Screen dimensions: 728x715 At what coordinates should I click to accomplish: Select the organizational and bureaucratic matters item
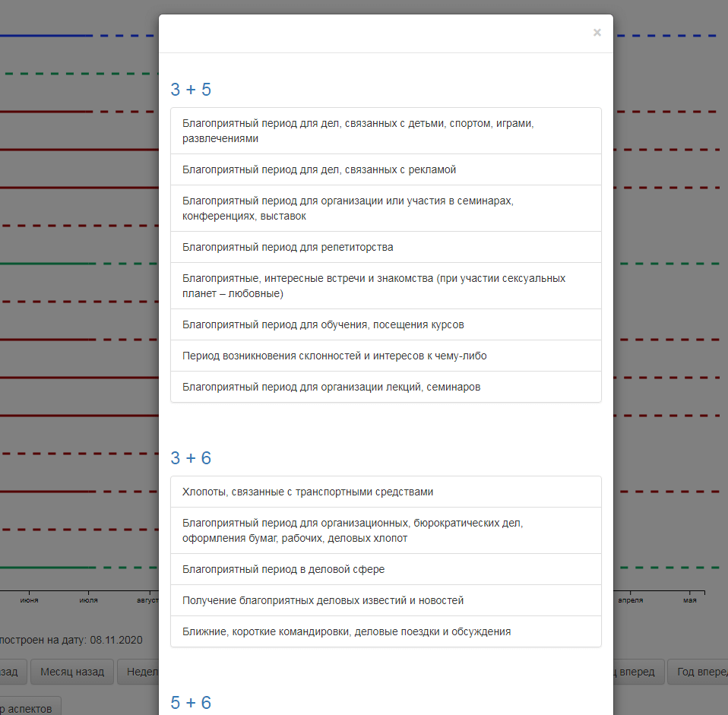pos(385,530)
